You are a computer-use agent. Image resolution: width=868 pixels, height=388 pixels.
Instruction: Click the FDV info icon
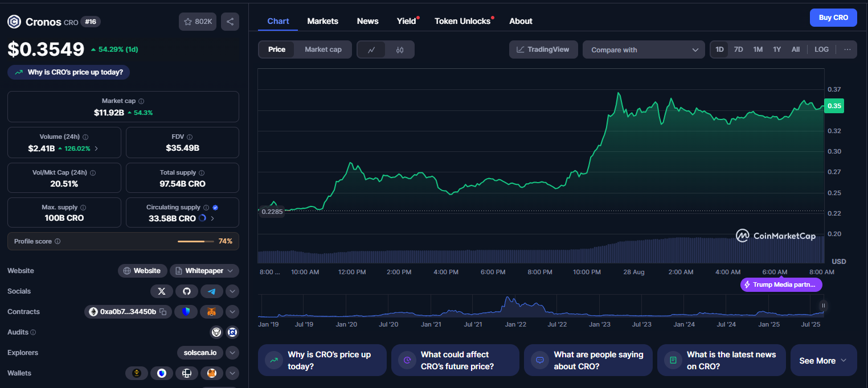190,137
